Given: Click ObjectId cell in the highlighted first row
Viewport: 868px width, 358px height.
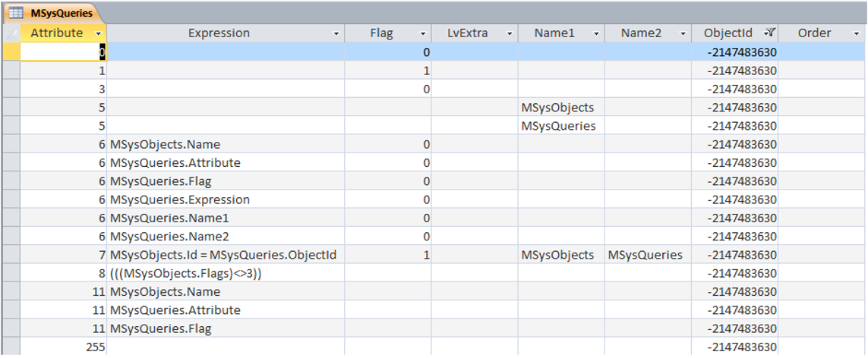Looking at the screenshot, I should (734, 52).
